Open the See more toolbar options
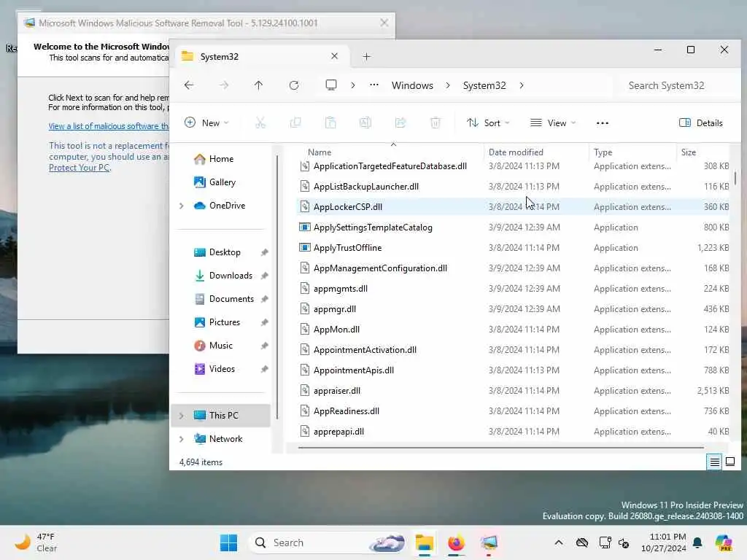This screenshot has width=747, height=560. 602,122
